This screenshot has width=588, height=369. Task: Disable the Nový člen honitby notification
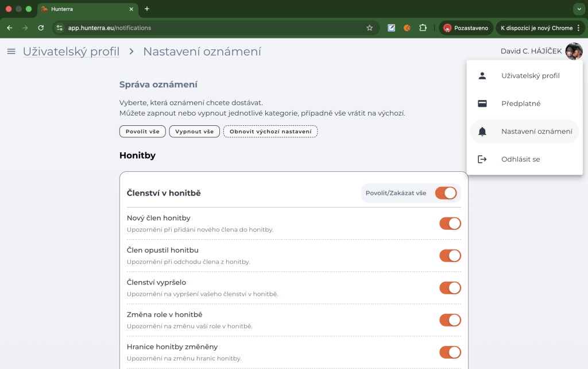click(x=450, y=224)
